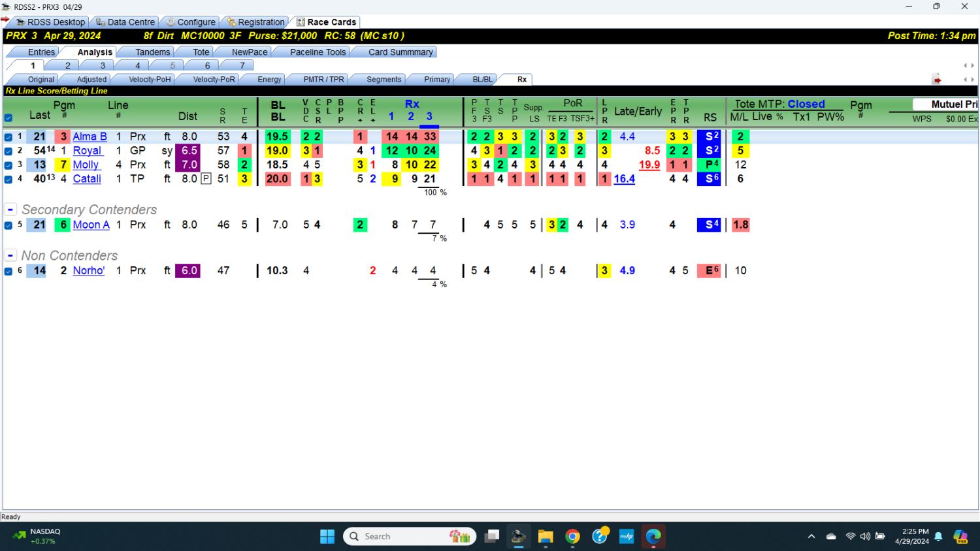Open Task View in taskbar
This screenshot has height=551, width=980.
(492, 537)
